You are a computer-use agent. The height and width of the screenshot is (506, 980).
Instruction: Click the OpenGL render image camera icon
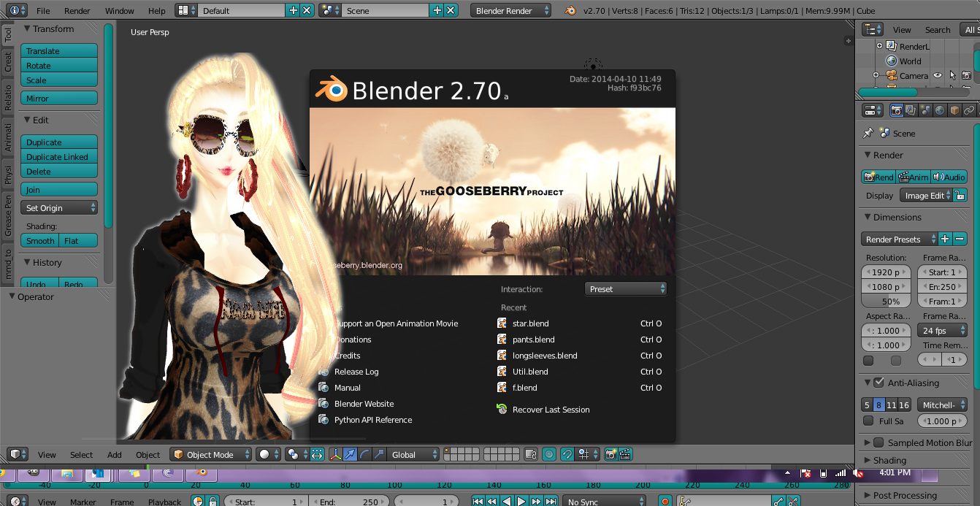[x=610, y=454]
